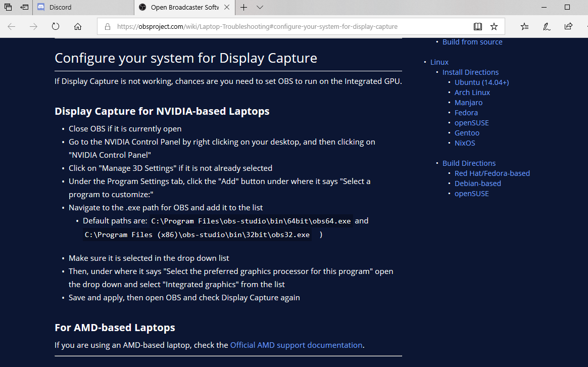Click the heading Configure your system for Display Capture

[x=185, y=58]
